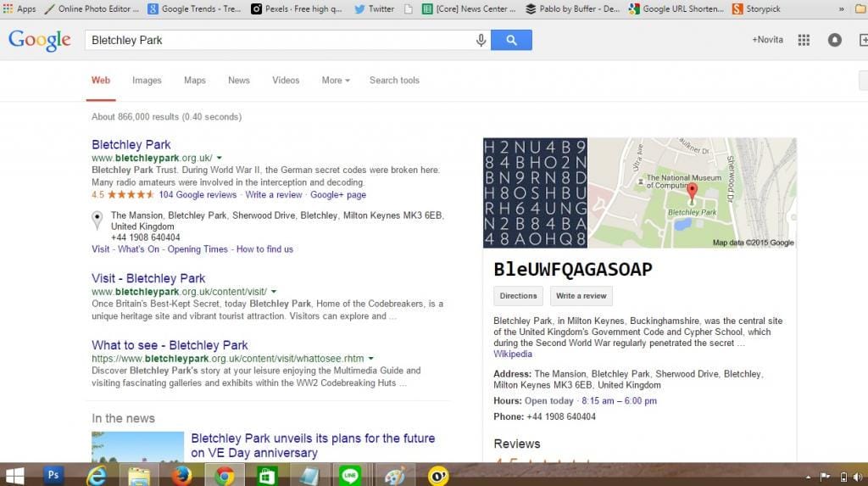Screen dimensions: 868x486
Task: Open the Storypick bookmark
Action: click(x=756, y=8)
